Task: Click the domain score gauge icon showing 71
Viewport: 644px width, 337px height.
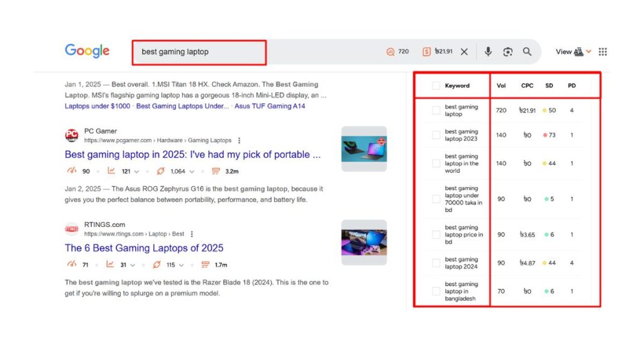Action: click(72, 264)
